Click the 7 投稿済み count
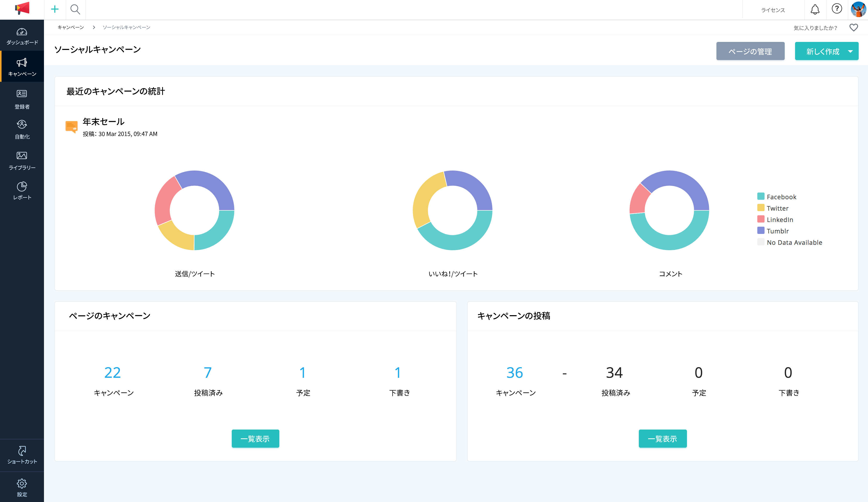Viewport: 868px width, 502px height. coord(208,372)
